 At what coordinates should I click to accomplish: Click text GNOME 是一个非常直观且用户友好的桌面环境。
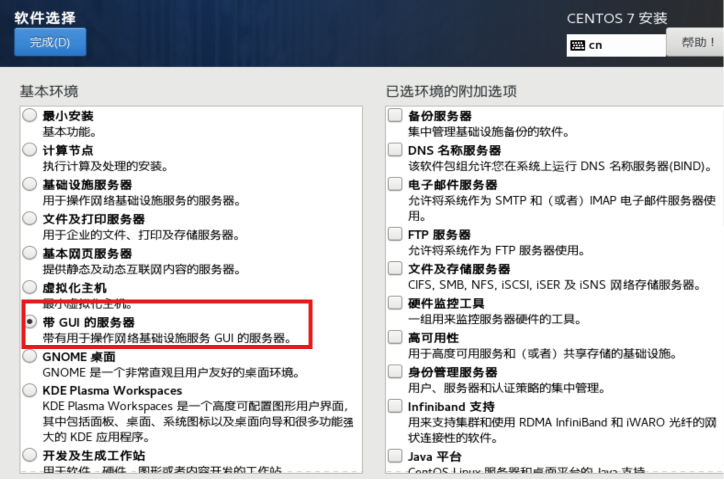(x=170, y=372)
